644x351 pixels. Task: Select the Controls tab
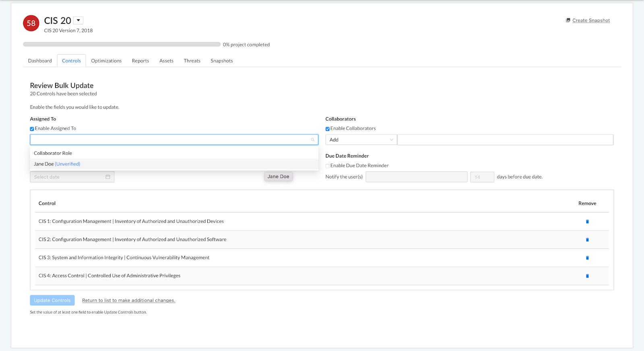[71, 61]
